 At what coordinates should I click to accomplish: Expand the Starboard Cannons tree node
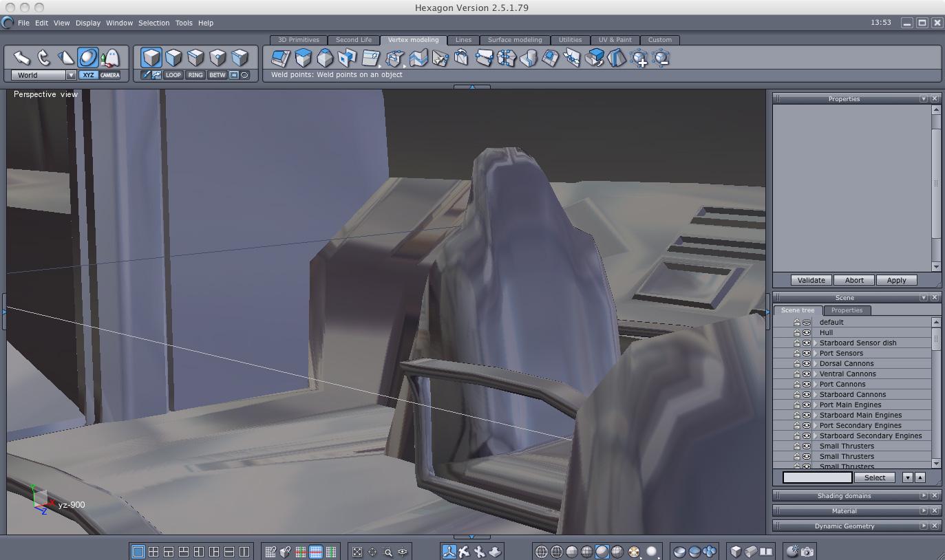[816, 394]
